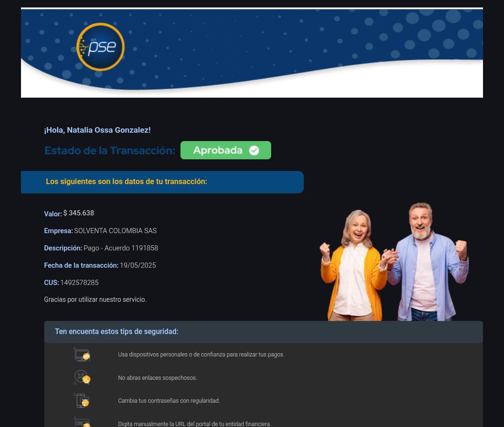Click the 'Ten encuenta estos tips de seguridad' header

tap(117, 332)
